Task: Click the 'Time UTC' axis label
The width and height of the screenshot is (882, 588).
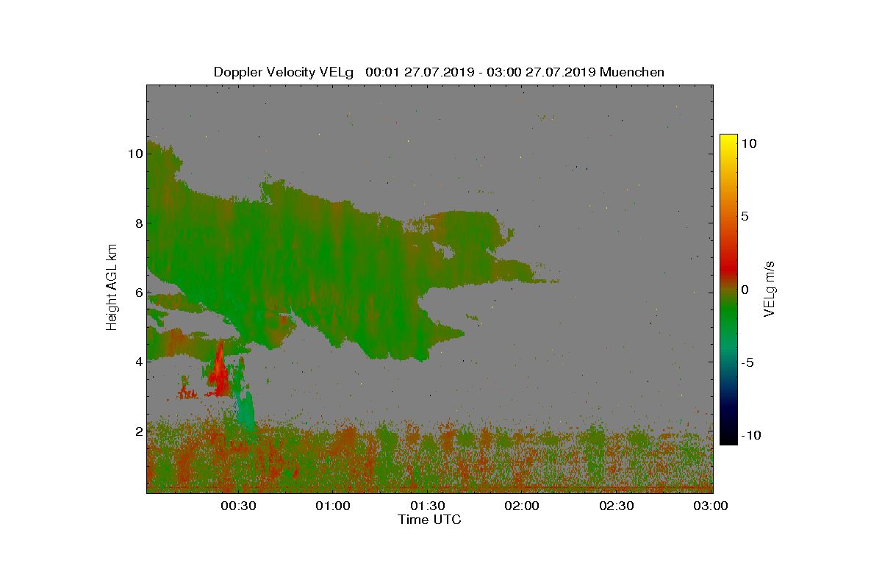Action: click(x=430, y=520)
